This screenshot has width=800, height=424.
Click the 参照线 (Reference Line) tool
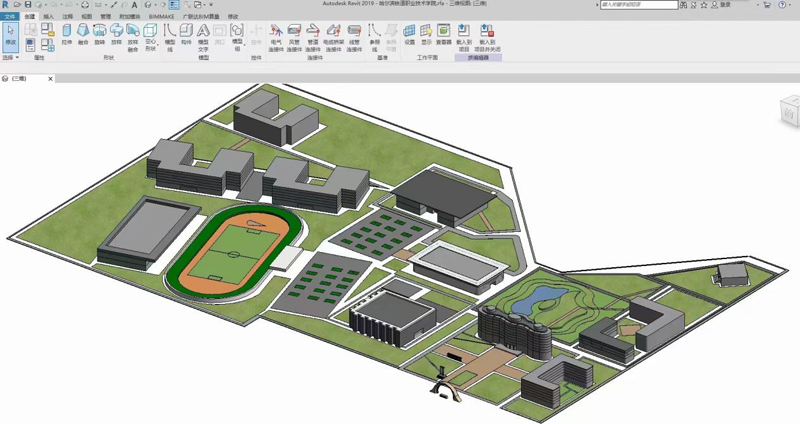[375, 37]
